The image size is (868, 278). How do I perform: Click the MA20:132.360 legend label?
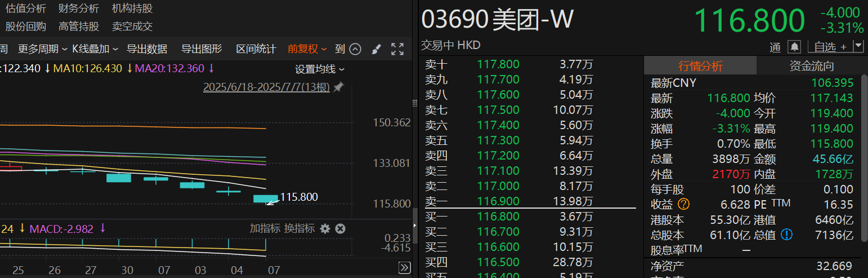169,69
